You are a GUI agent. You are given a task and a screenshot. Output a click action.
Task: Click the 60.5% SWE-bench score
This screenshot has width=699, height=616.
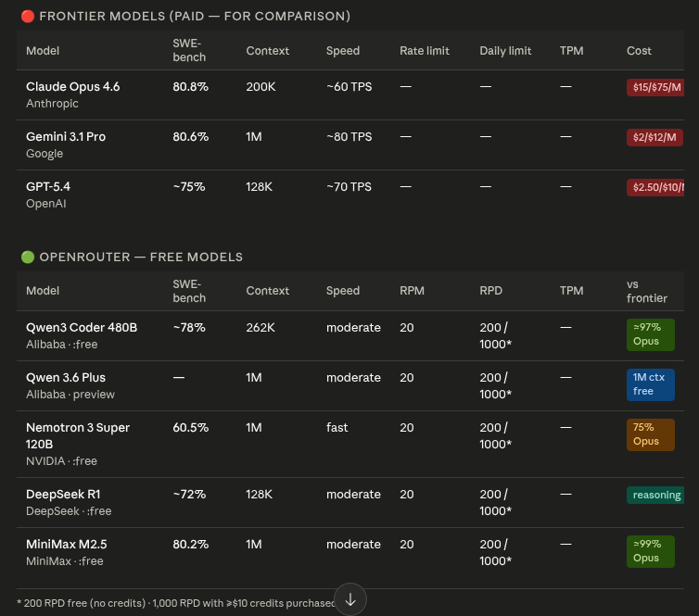(x=190, y=427)
